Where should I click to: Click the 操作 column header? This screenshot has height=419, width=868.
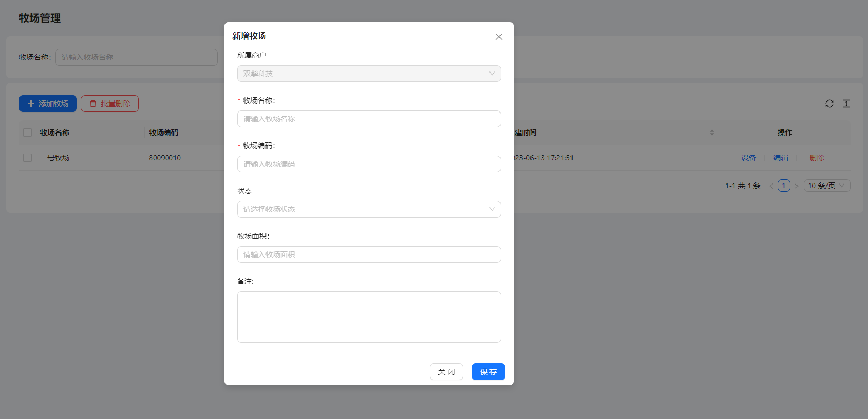[784, 132]
